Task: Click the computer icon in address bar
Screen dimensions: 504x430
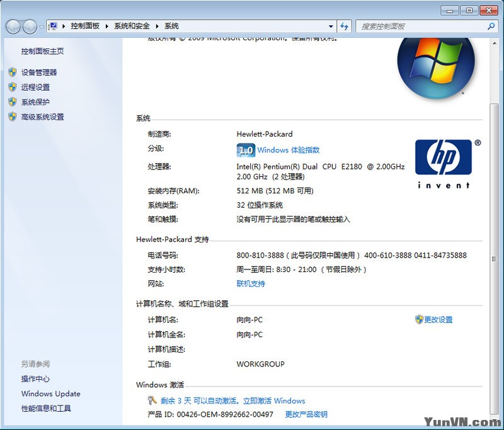Action: coord(53,26)
